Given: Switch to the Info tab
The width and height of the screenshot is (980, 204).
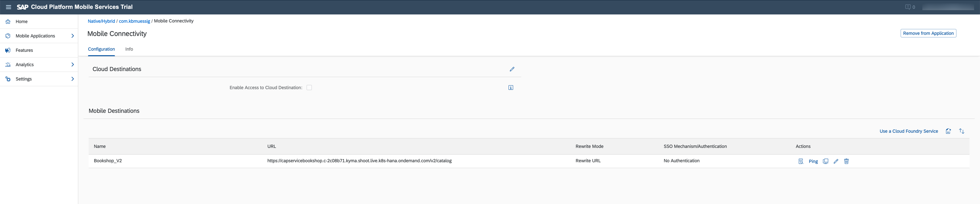Looking at the screenshot, I should pyautogui.click(x=129, y=49).
